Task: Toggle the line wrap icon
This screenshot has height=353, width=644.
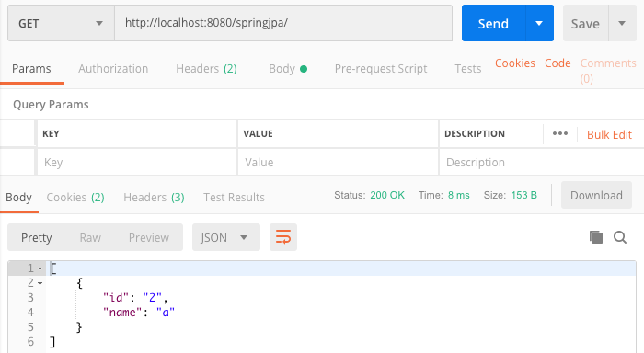Action: [x=283, y=237]
